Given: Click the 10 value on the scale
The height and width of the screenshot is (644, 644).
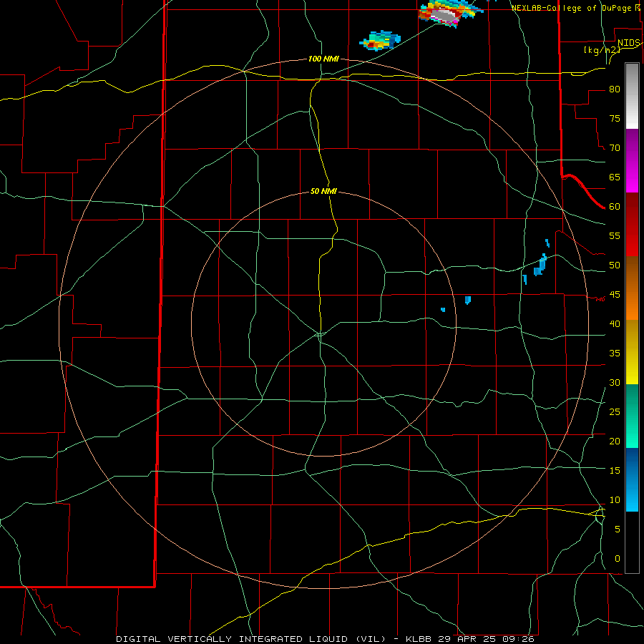Looking at the screenshot, I should click(615, 500).
